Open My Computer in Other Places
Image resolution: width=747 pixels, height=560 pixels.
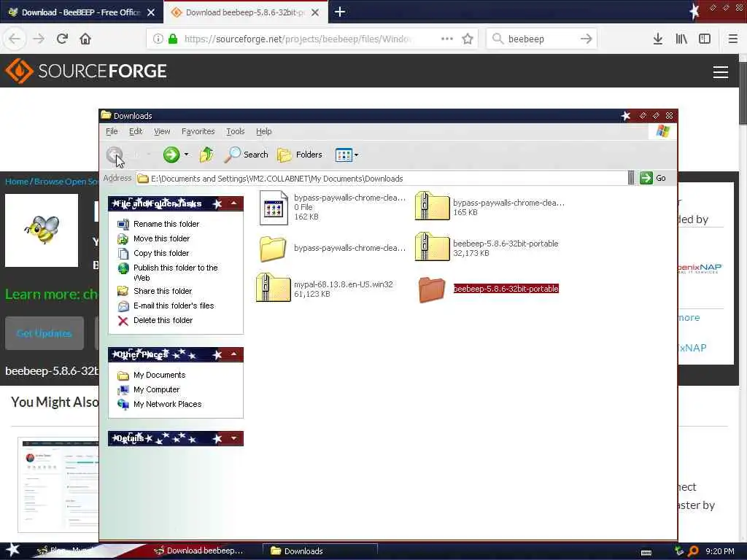click(x=156, y=389)
